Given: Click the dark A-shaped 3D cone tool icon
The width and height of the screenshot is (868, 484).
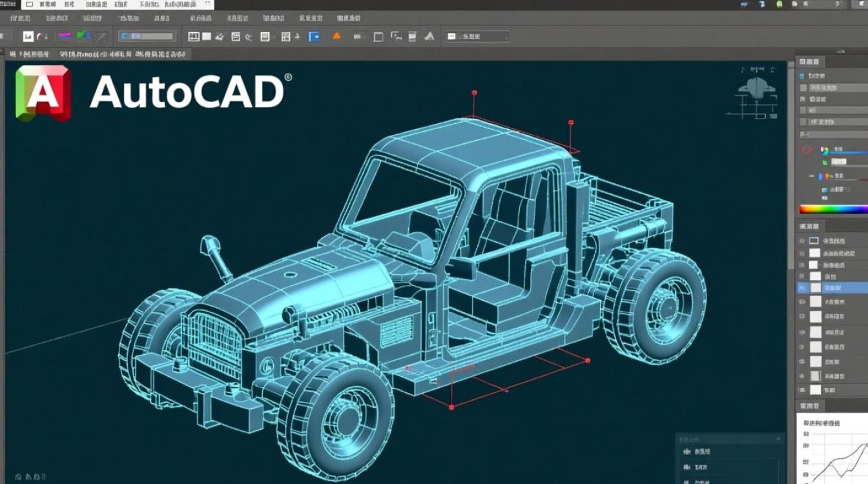Looking at the screenshot, I should pyautogui.click(x=431, y=36).
